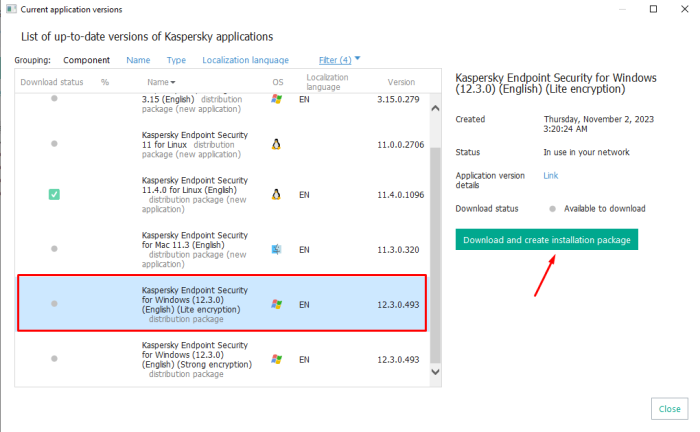
Task: Click the Linux penguin icon for version 11.0.0.2706
Action: 277,144
